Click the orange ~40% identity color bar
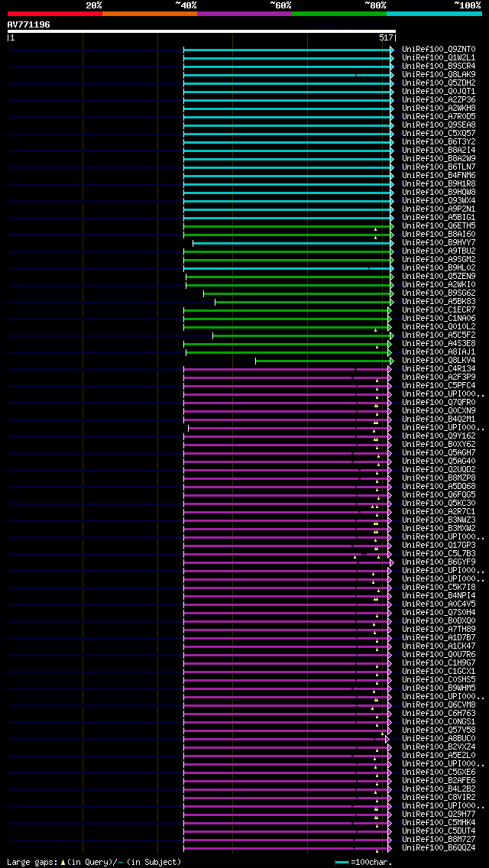 (150, 13)
